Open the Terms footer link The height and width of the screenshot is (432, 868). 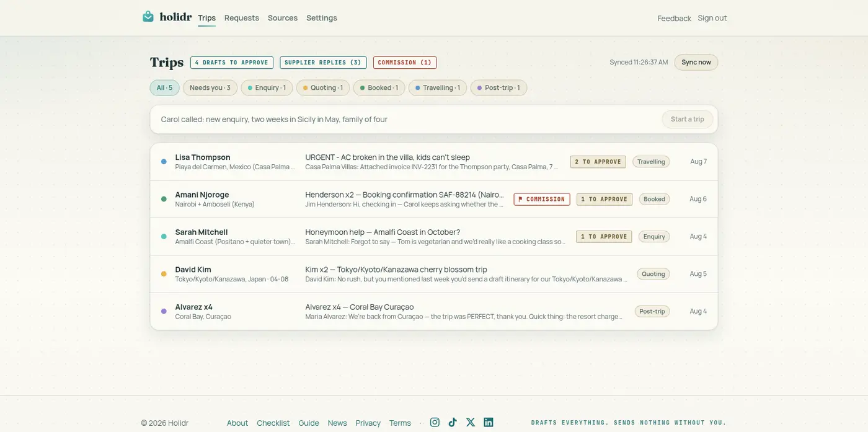[x=400, y=423]
